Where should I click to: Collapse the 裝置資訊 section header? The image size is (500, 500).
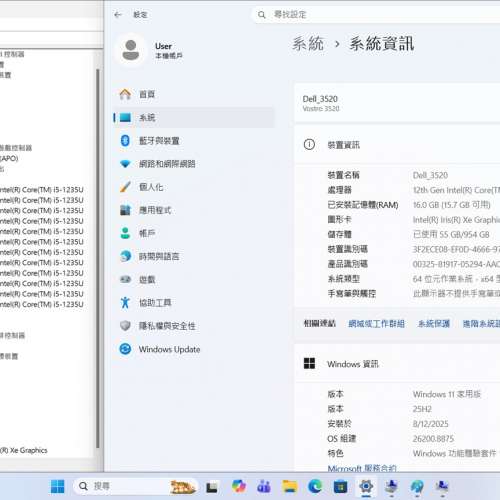397,145
